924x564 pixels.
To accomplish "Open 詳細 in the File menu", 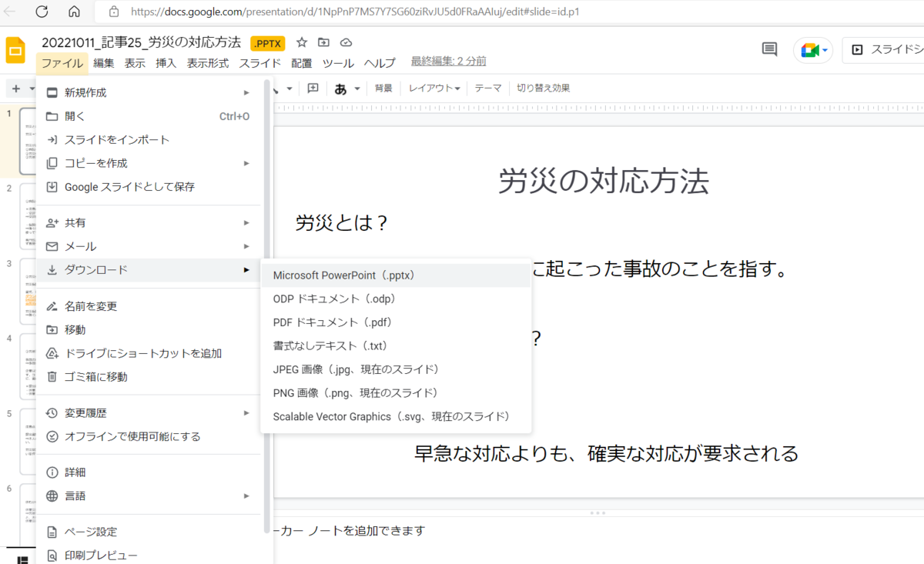I will point(149,472).
